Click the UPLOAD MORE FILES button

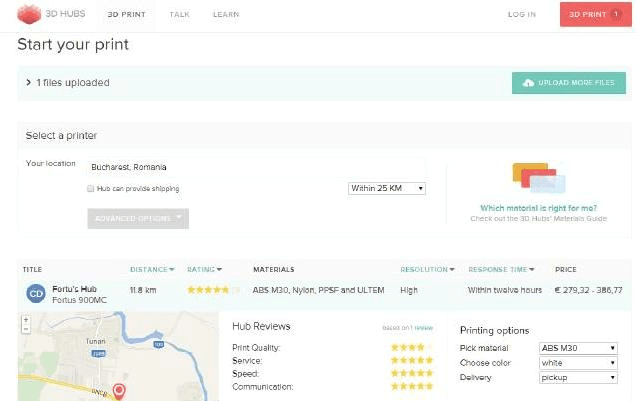pyautogui.click(x=568, y=83)
